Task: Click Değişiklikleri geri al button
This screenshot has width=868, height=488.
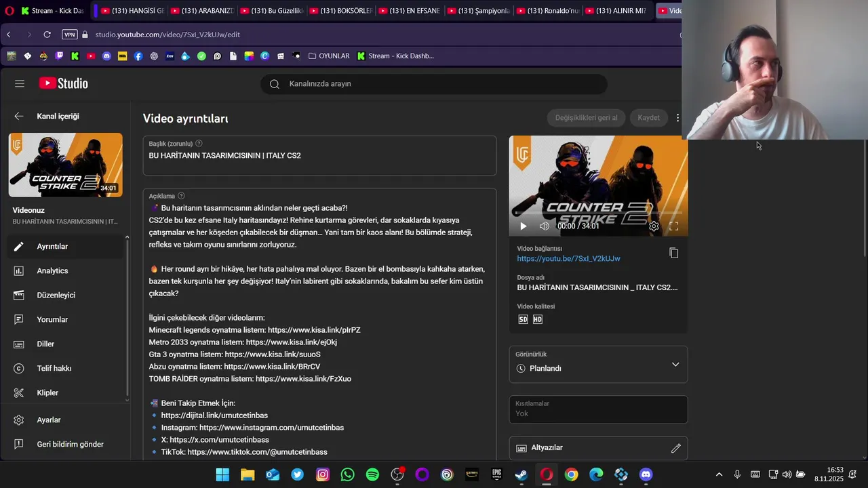Action: (x=586, y=118)
